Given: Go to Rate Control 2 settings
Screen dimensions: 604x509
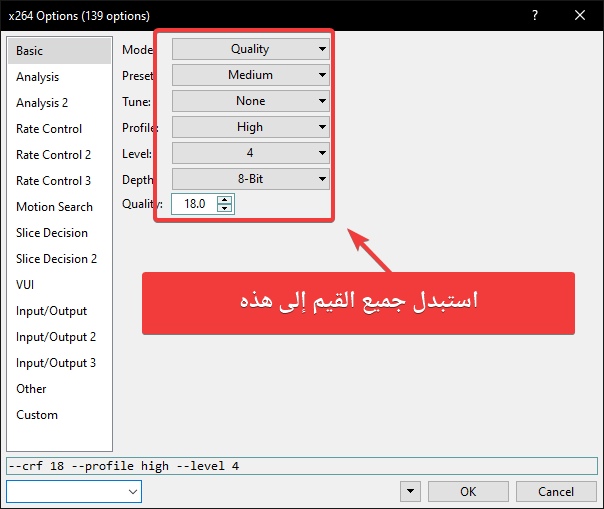Looking at the screenshot, I should click(59, 155).
